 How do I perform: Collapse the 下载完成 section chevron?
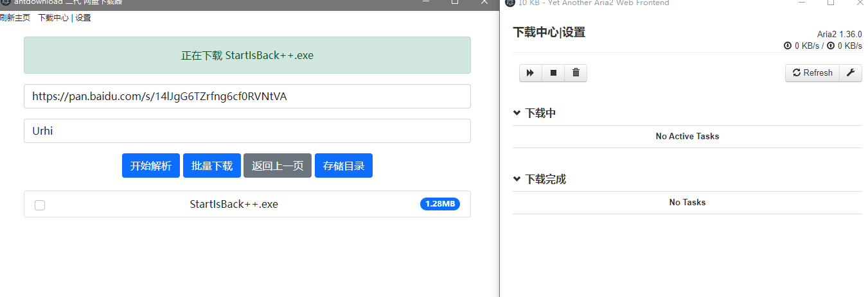pos(517,180)
